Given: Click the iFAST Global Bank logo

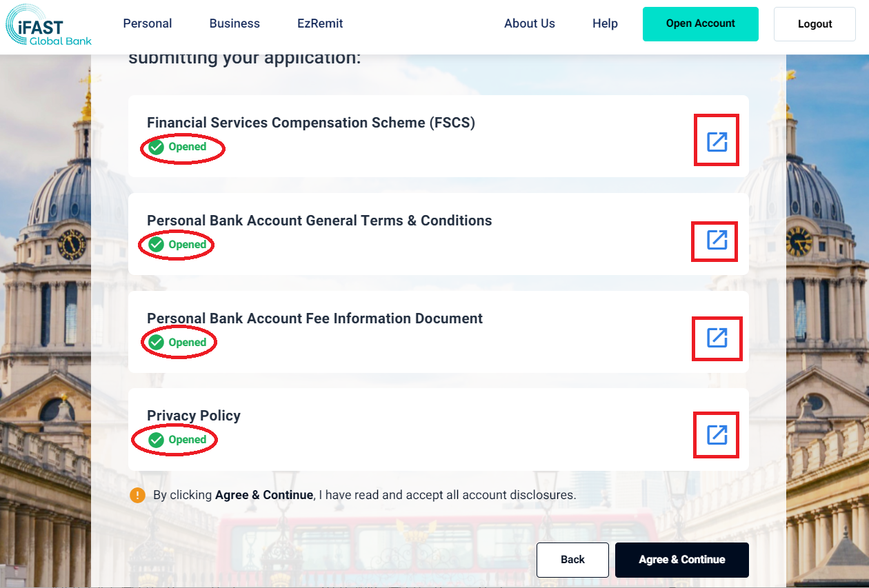Looking at the screenshot, I should 48,26.
